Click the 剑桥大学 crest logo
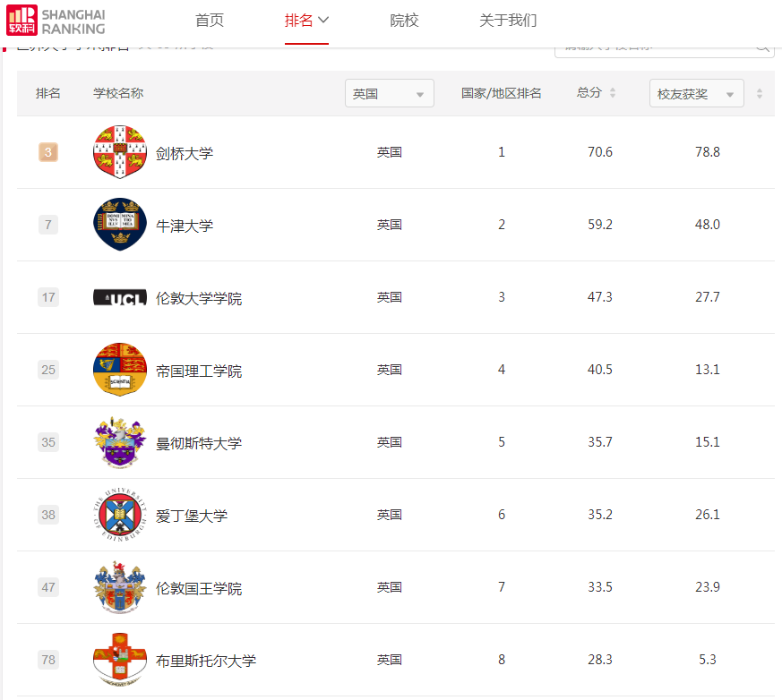 120,152
